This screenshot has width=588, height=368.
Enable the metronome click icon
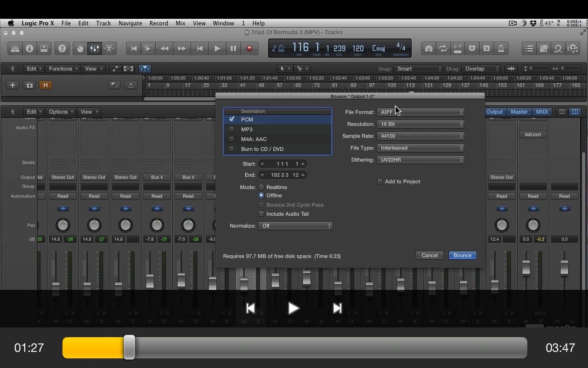point(501,48)
